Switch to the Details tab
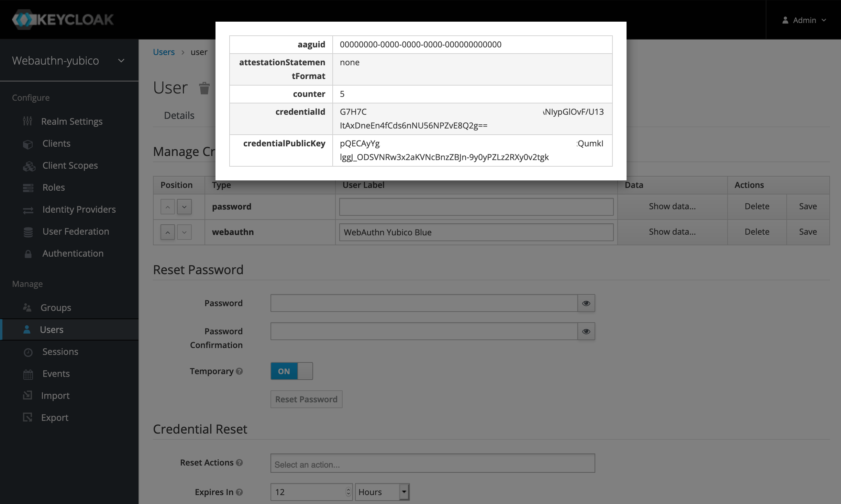This screenshot has height=504, width=841. (x=179, y=115)
